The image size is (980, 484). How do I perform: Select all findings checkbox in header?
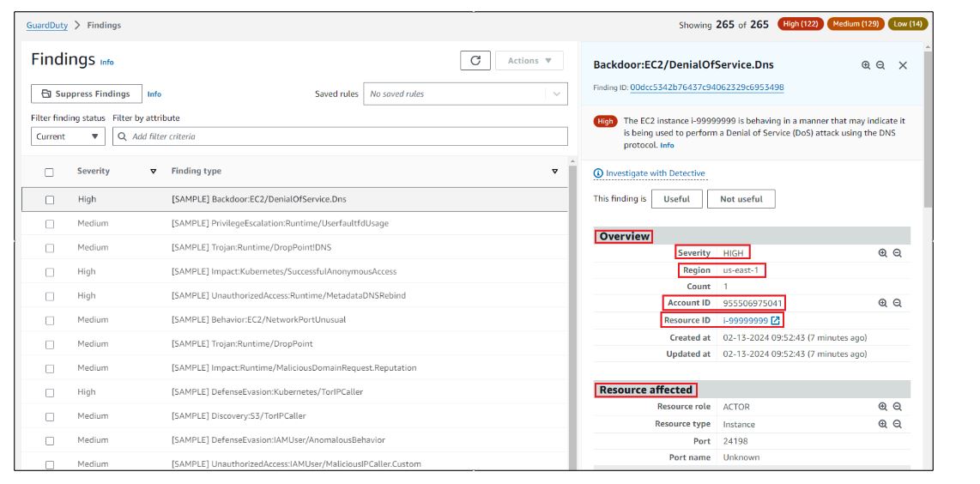50,172
